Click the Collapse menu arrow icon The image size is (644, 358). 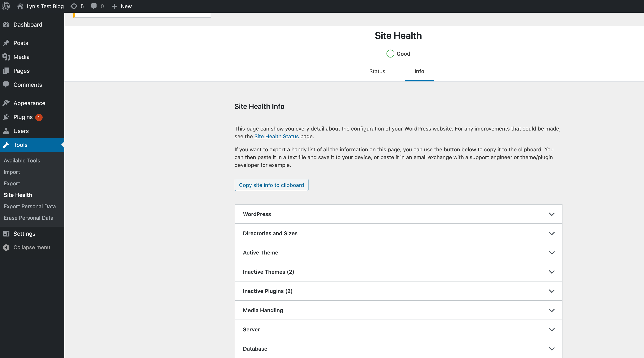(x=6, y=247)
